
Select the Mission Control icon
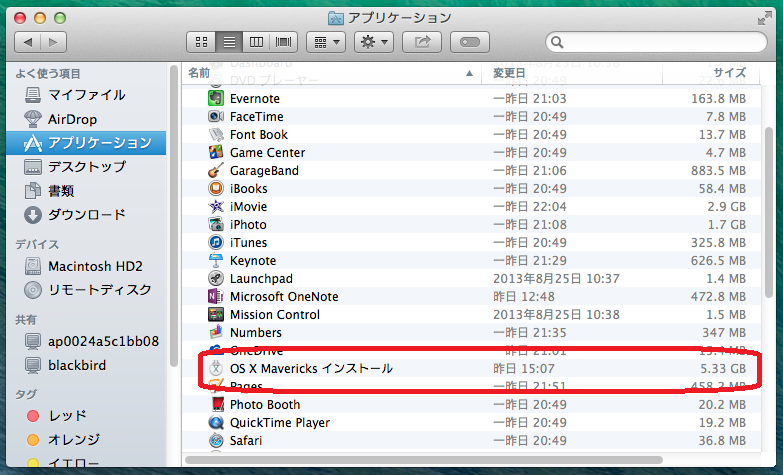point(216,314)
